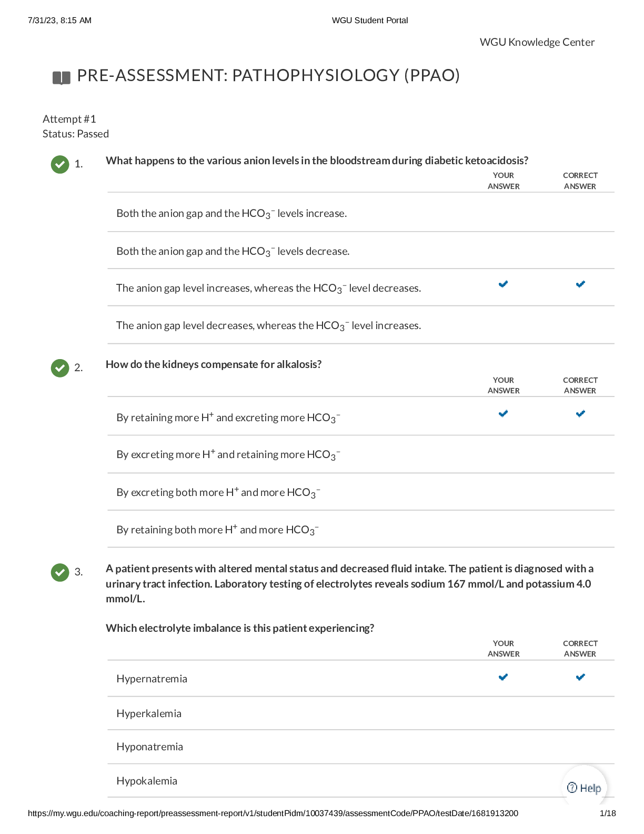Choose the Hypokalemia answer row
Image resolution: width=644 pixels, height=834 pixels.
pyautogui.click(x=147, y=781)
